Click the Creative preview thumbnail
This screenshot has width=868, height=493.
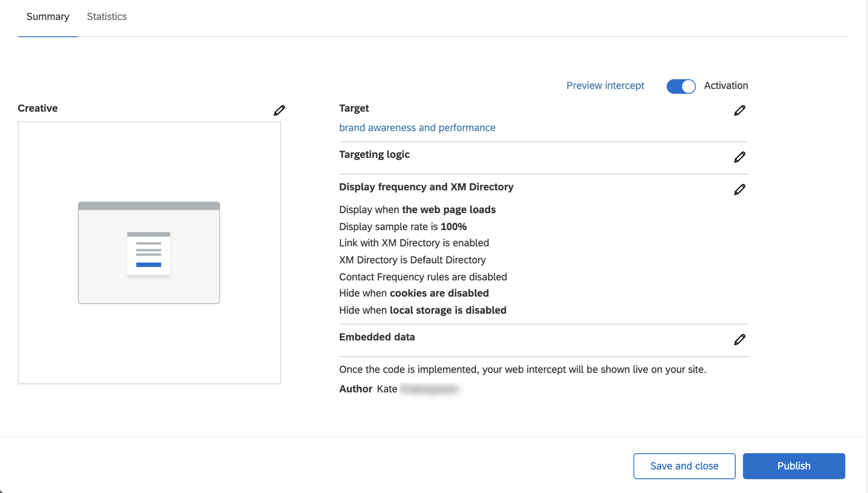149,252
